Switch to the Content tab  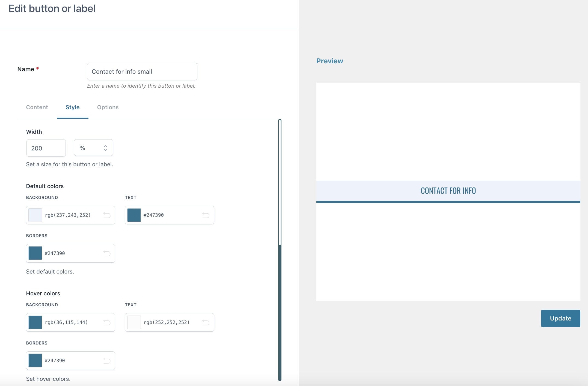coord(37,107)
